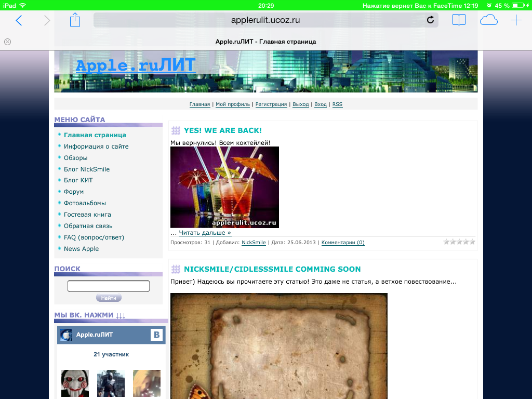Open NickSmile author link under first post

pyautogui.click(x=254, y=243)
